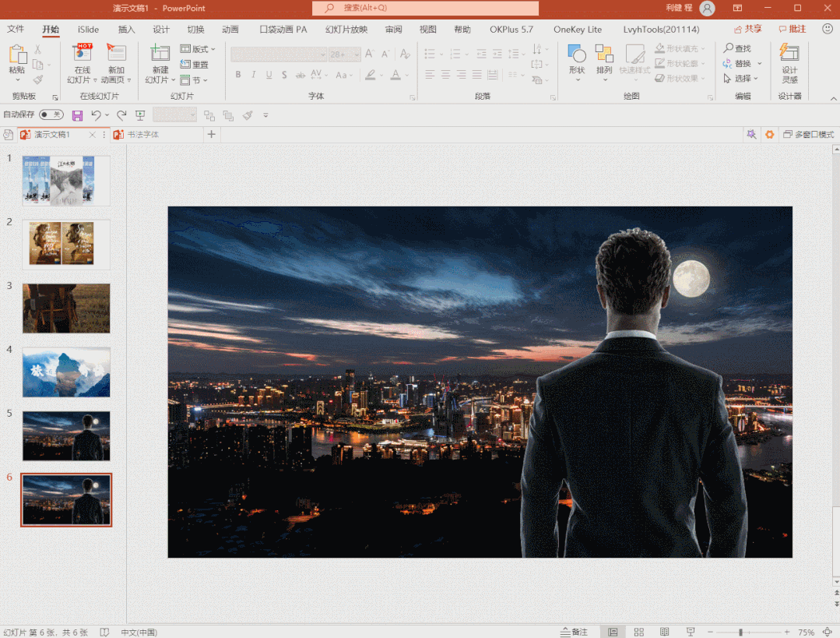Toggle the Notes (备注) pane in status bar

[574, 632]
